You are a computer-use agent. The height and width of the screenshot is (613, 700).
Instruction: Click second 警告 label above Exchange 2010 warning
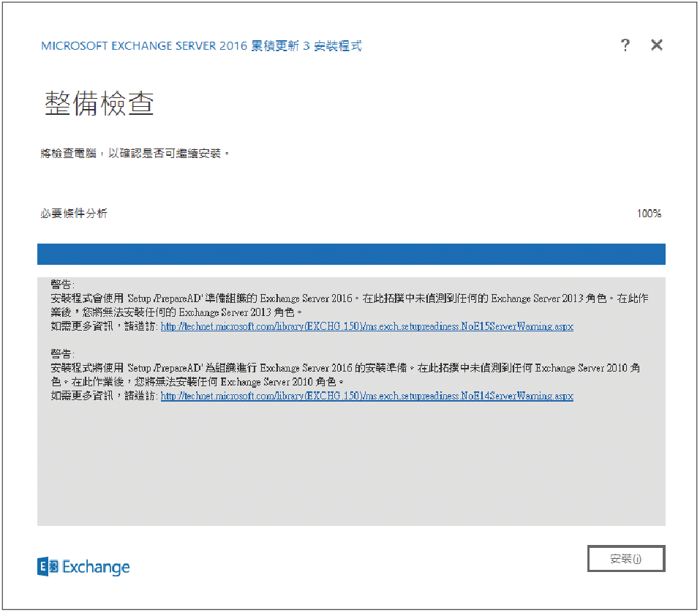pos(62,354)
